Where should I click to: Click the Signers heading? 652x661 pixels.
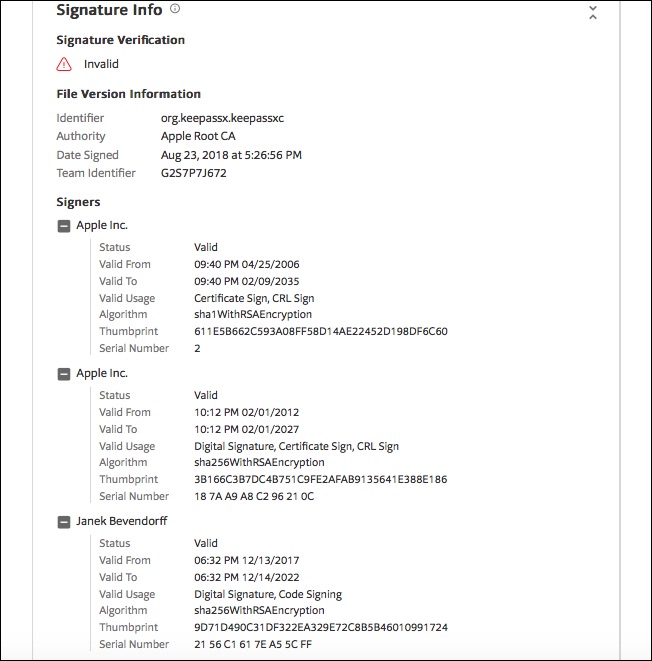78,202
